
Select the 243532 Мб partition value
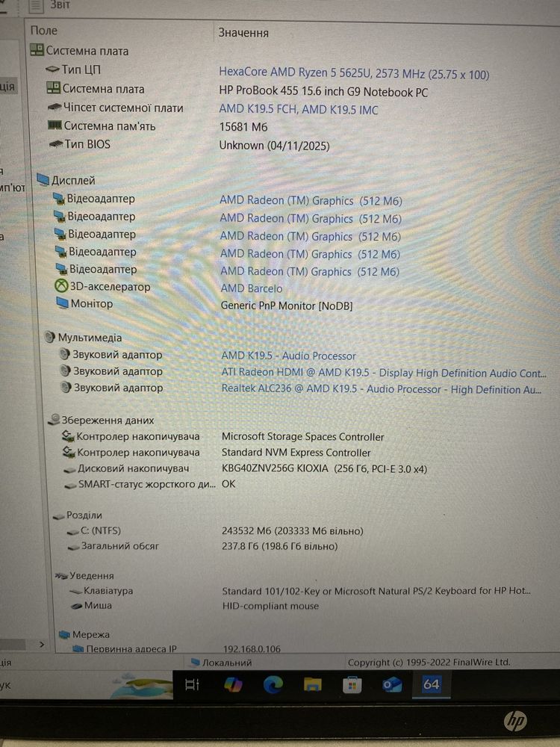click(293, 530)
